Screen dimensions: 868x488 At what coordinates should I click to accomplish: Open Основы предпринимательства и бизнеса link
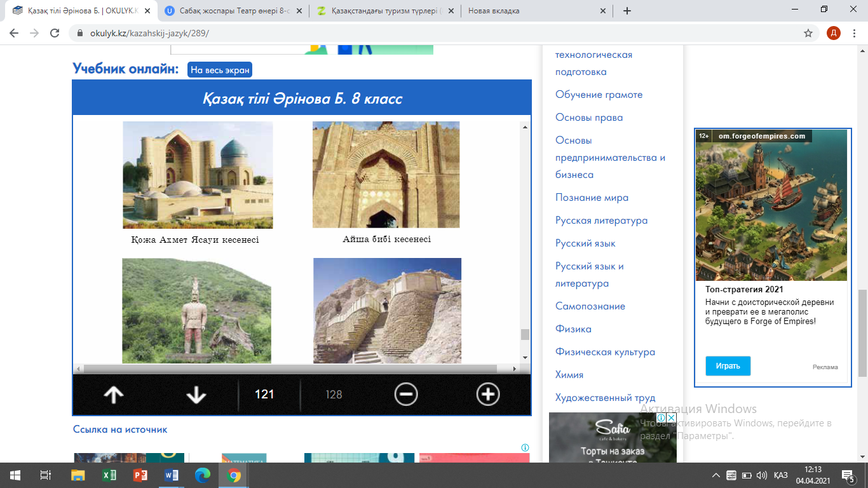tap(610, 157)
